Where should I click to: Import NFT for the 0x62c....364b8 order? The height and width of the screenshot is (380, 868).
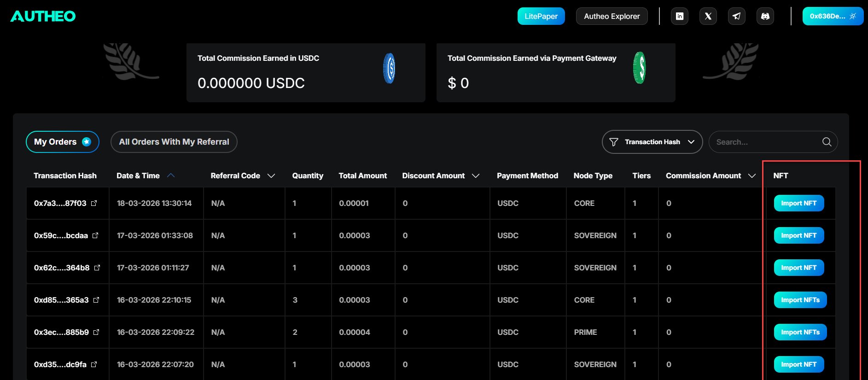[x=799, y=268]
